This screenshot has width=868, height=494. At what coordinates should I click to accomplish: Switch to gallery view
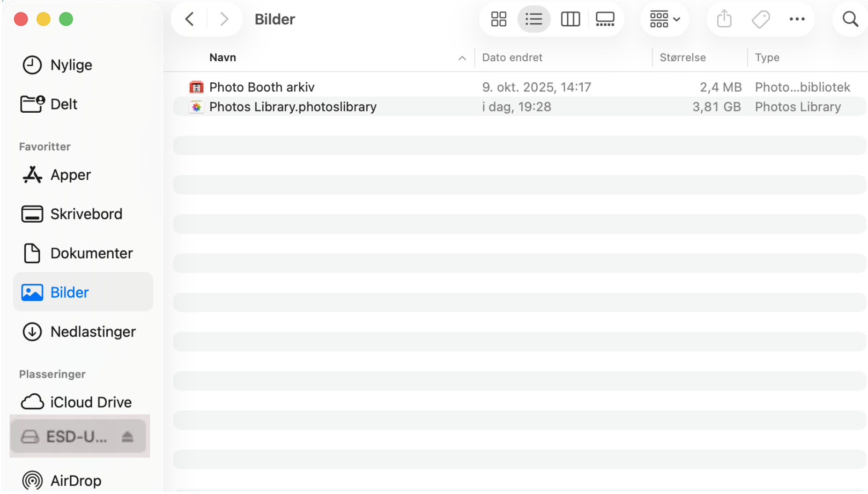pos(605,19)
